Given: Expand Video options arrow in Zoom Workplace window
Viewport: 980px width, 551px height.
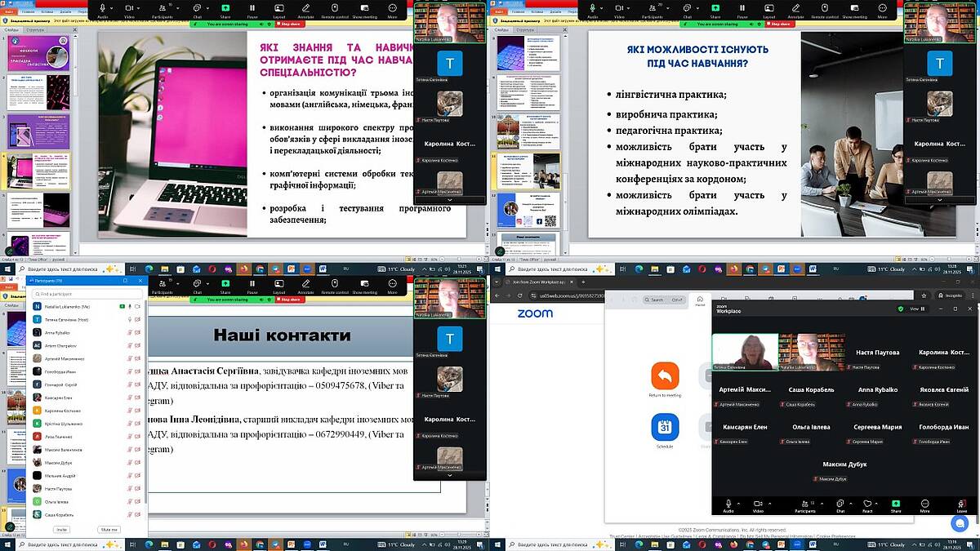Looking at the screenshot, I should click(768, 501).
